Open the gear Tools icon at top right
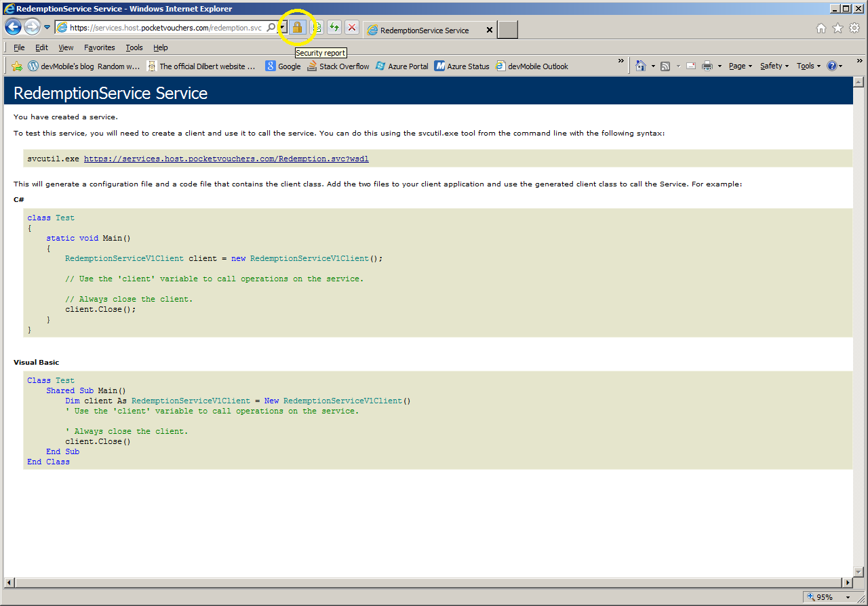 click(x=854, y=28)
